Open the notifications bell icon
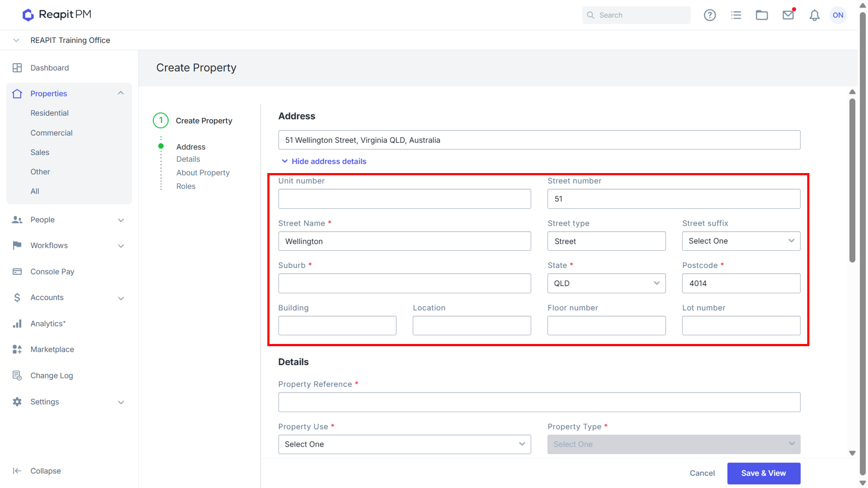Screen dimensions: 868x488 815,15
